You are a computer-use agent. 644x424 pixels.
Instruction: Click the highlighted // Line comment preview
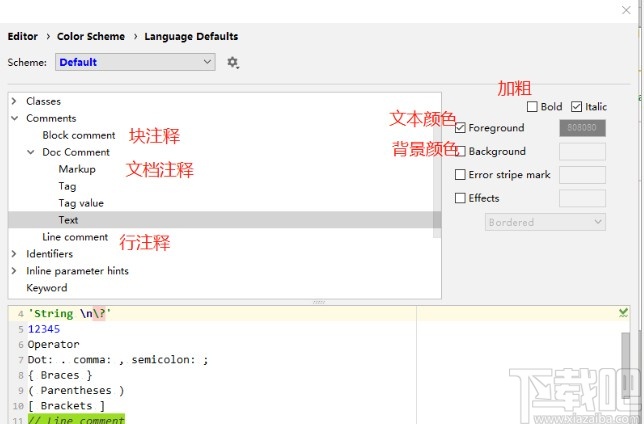76,419
